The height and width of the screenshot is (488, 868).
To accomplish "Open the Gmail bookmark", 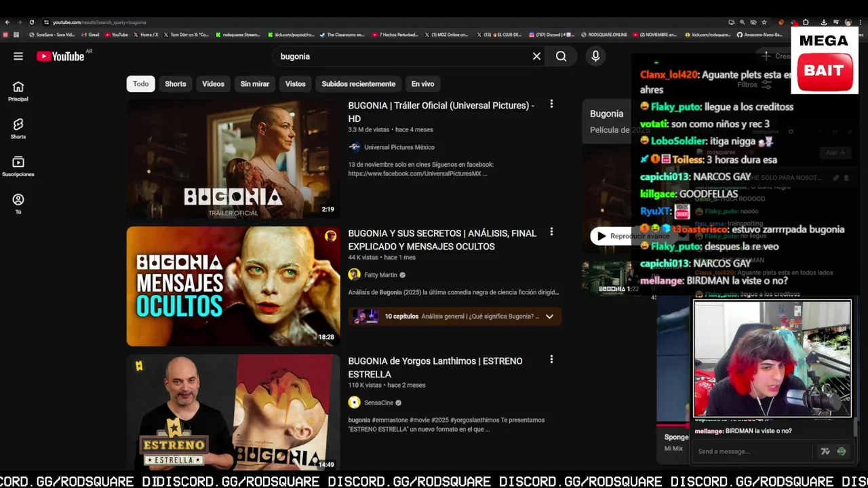I will click(x=90, y=35).
